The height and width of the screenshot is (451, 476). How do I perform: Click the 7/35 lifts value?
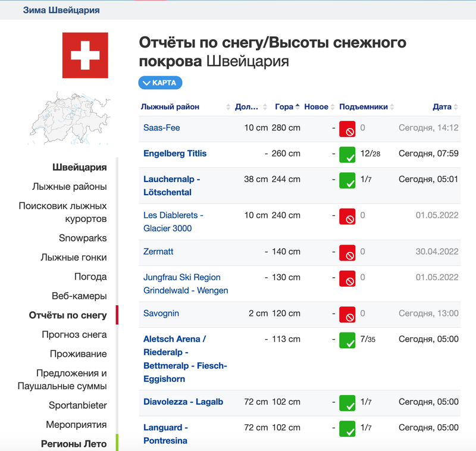tap(368, 339)
